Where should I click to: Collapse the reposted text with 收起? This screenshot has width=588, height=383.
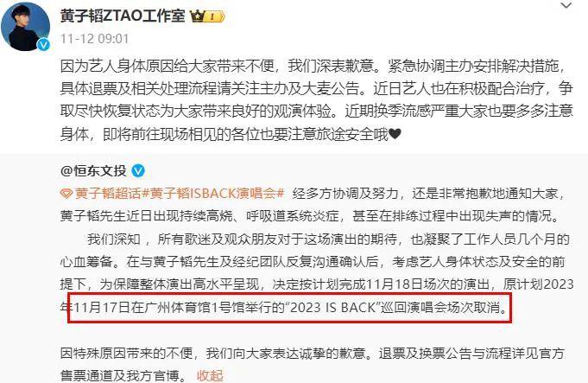pyautogui.click(x=210, y=375)
